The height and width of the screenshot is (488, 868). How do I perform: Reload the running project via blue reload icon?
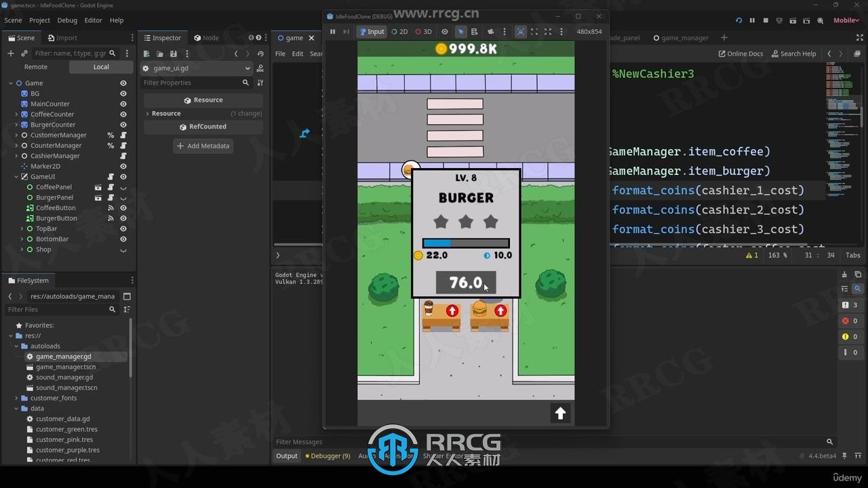coord(738,20)
